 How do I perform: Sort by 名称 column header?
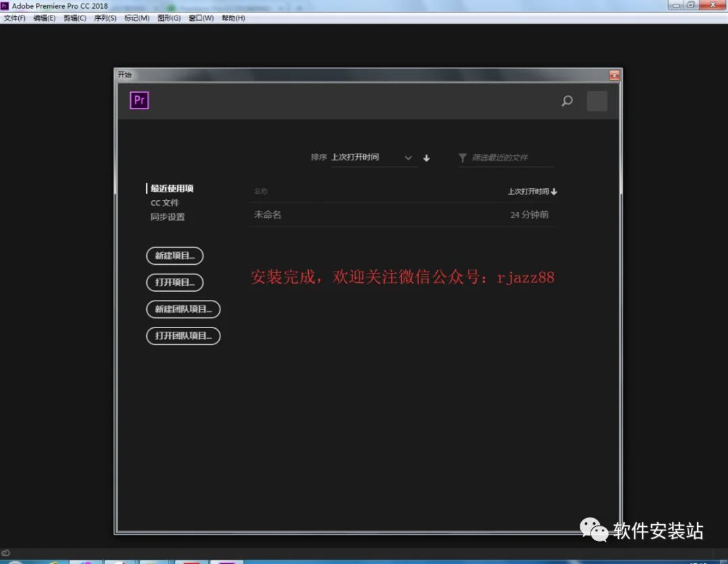[261, 191]
